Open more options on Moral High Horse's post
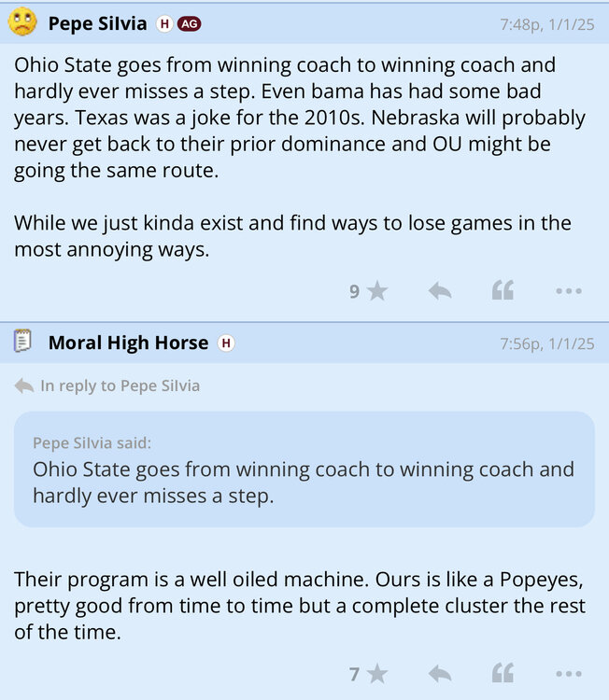 pos(569,673)
